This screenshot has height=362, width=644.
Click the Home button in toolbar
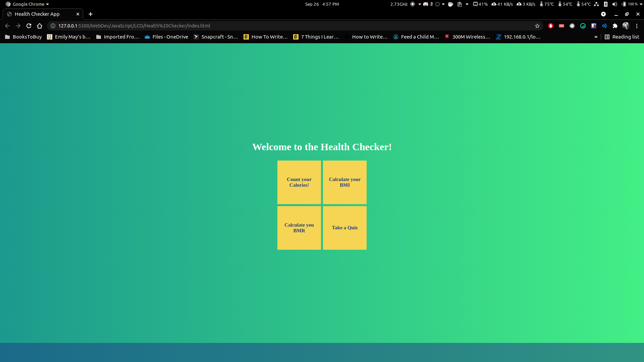click(40, 26)
